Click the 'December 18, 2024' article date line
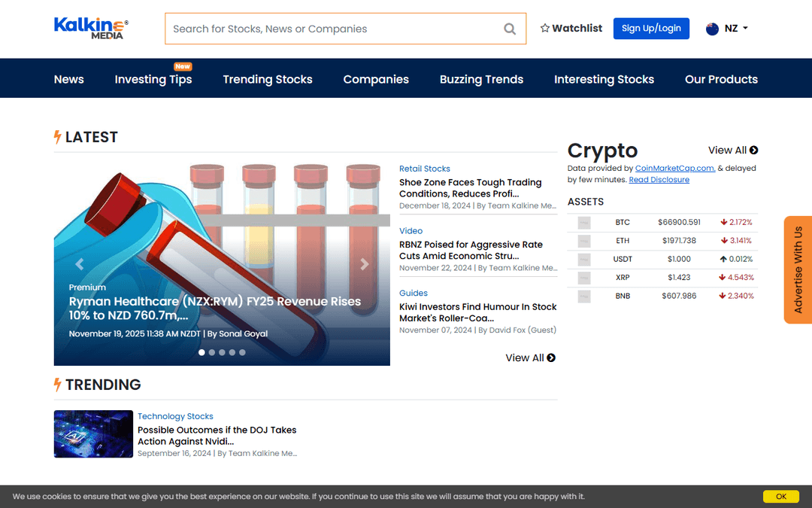This screenshot has height=508, width=812. tap(478, 205)
